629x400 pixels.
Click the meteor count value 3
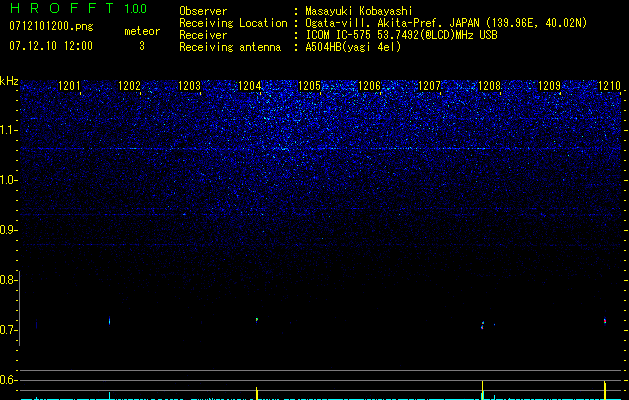point(142,46)
